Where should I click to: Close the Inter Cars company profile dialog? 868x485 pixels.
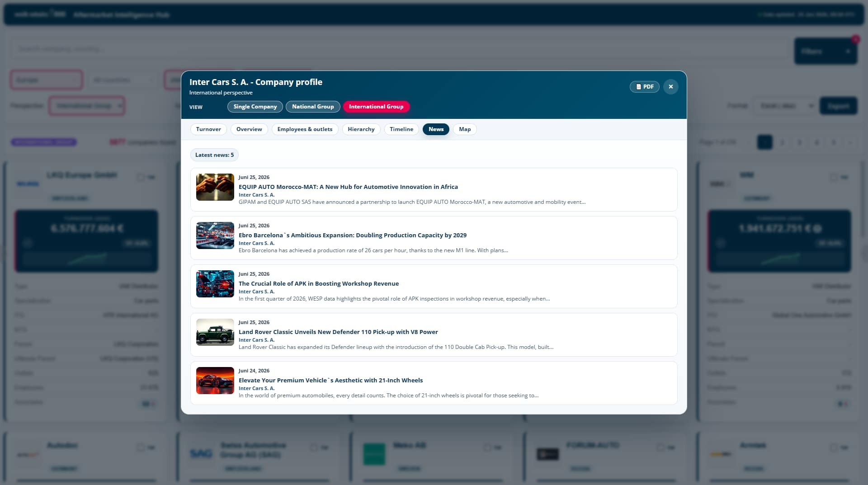tap(670, 87)
